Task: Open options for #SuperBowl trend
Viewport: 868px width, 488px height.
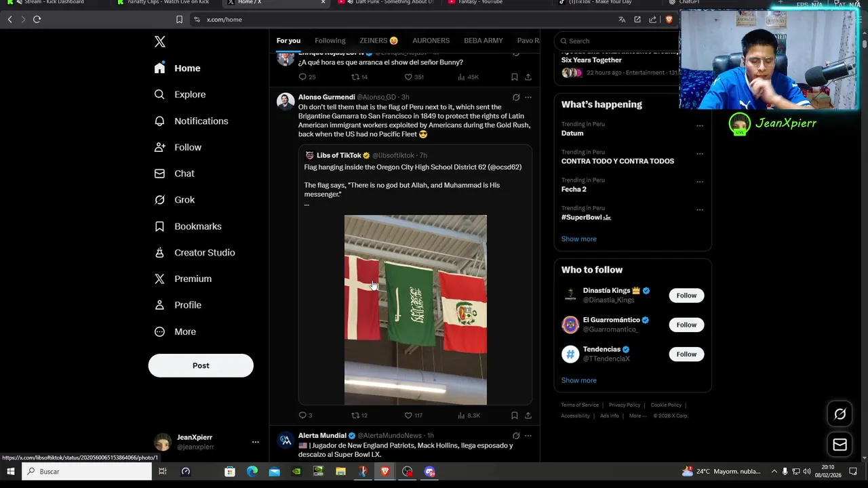Action: coord(700,209)
